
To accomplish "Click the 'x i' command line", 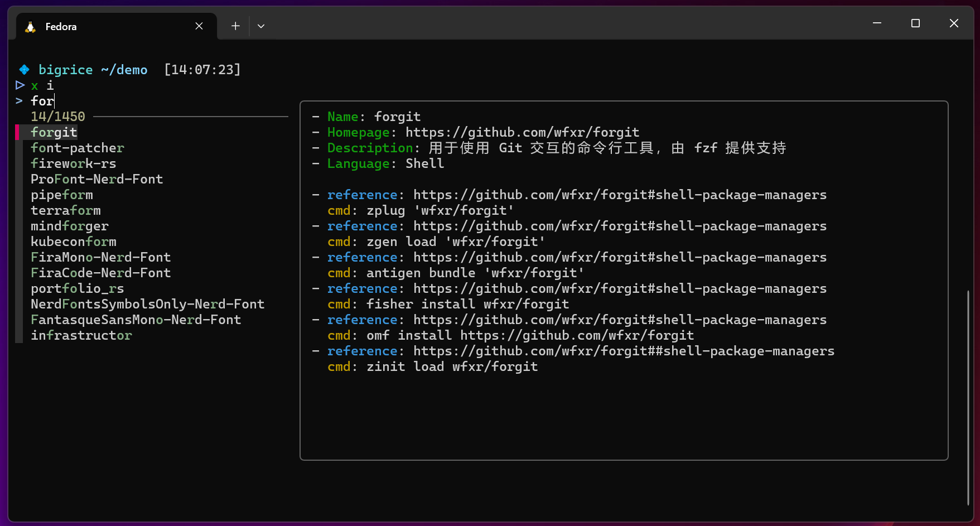I will pos(42,85).
